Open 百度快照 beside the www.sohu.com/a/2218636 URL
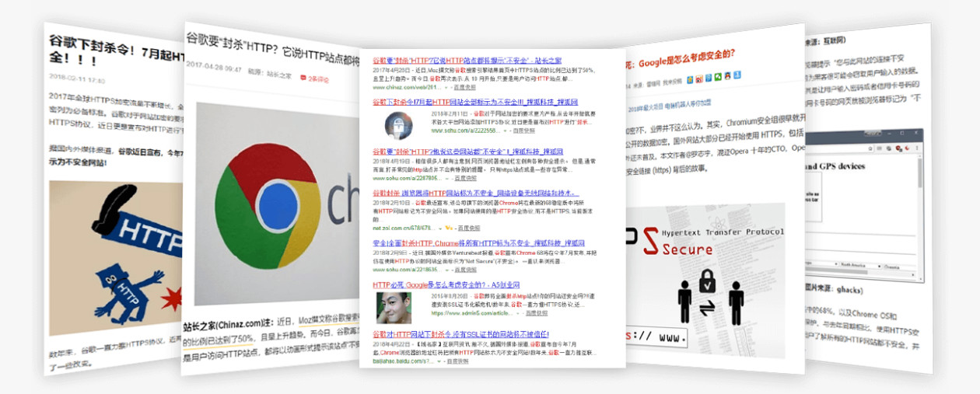Viewport: 980px width, 394px height. pyautogui.click(x=465, y=270)
